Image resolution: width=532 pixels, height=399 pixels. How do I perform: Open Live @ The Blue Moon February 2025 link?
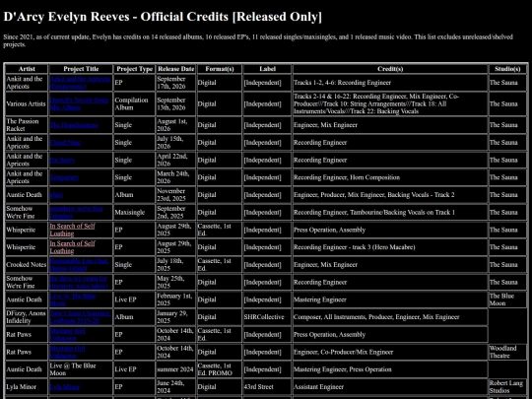73,299
